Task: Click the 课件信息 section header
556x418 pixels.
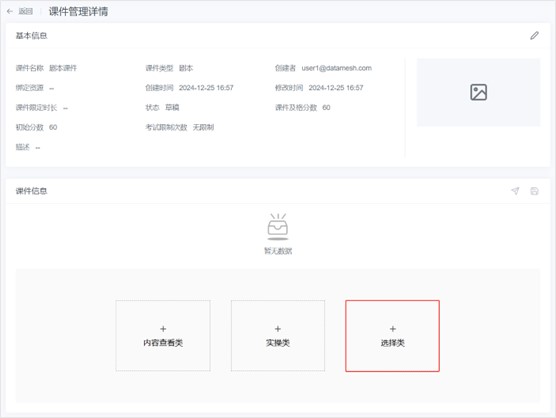Action: coord(32,191)
